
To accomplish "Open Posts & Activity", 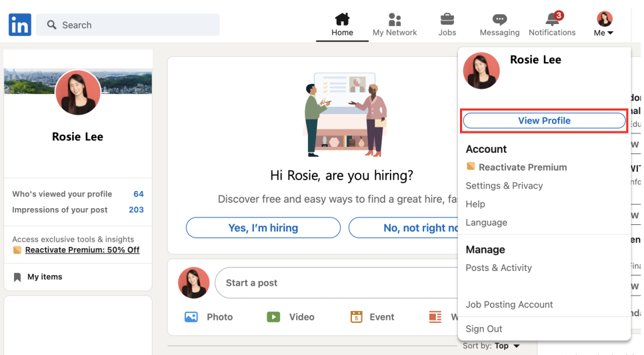I will (x=499, y=268).
